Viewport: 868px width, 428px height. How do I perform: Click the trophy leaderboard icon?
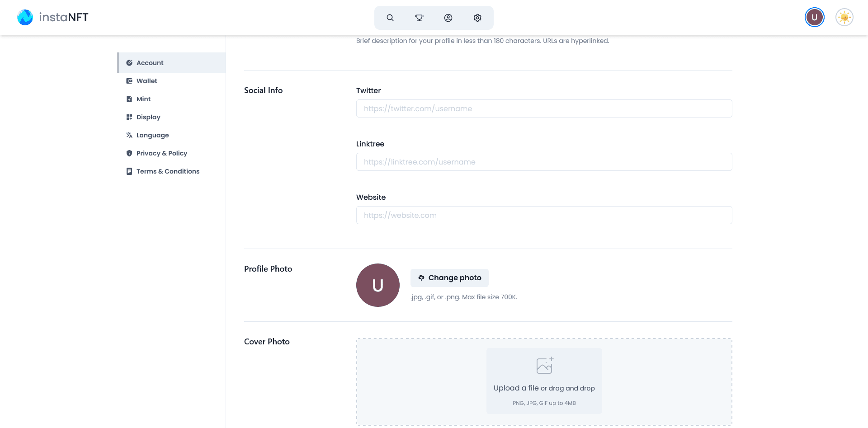[x=419, y=18]
